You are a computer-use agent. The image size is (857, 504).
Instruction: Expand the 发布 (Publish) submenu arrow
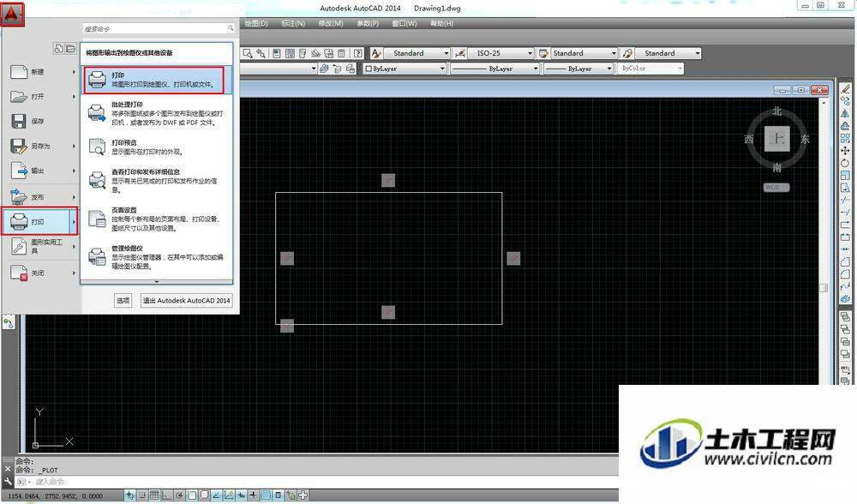[74, 197]
